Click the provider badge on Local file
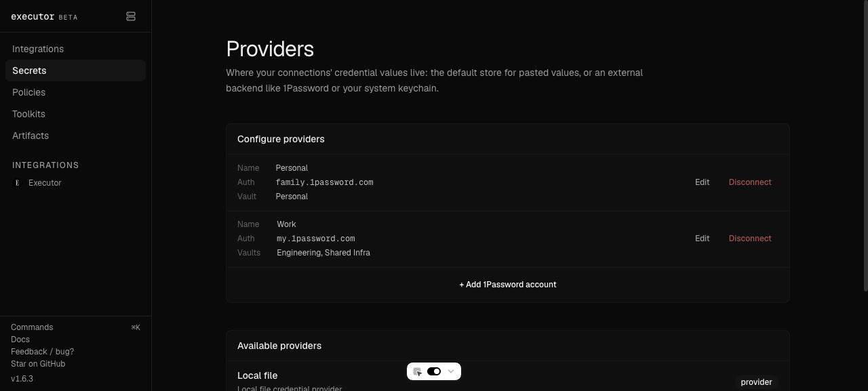Viewport: 868px width, 391px height. point(756,382)
